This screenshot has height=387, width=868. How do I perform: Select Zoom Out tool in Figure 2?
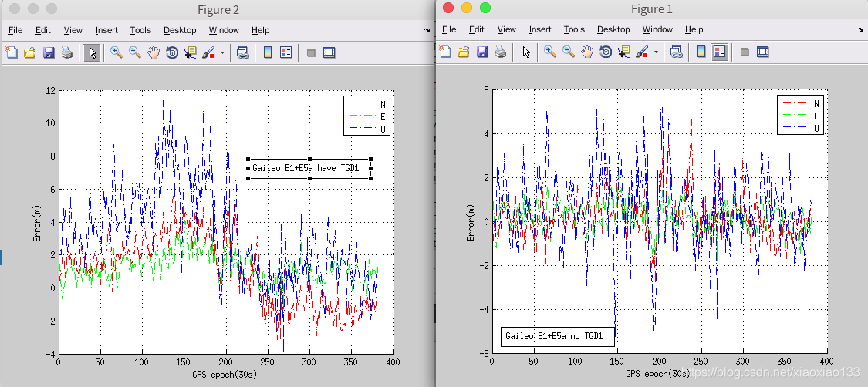135,52
